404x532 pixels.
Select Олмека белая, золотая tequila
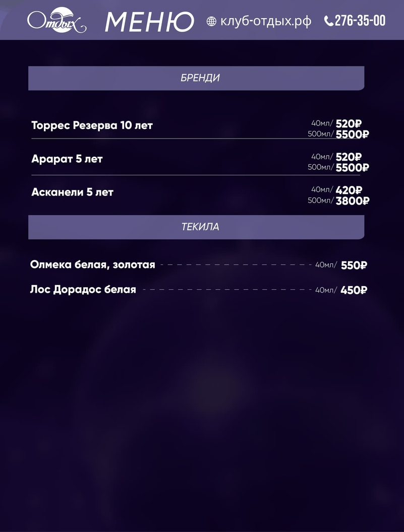pos(93,264)
